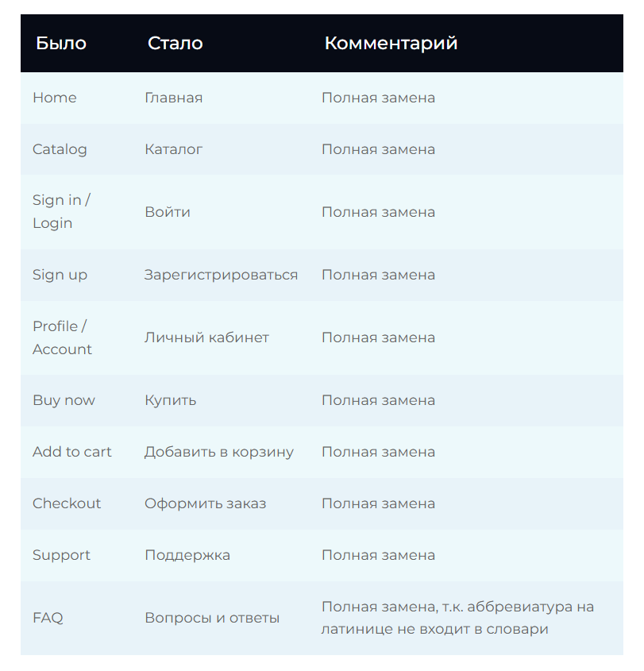
Task: Select the "Купить" cell
Action: 170,400
